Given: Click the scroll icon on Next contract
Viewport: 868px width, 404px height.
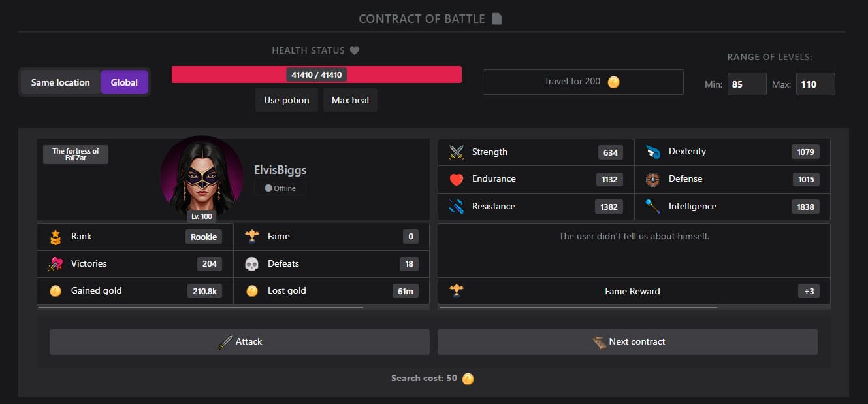Looking at the screenshot, I should [599, 342].
